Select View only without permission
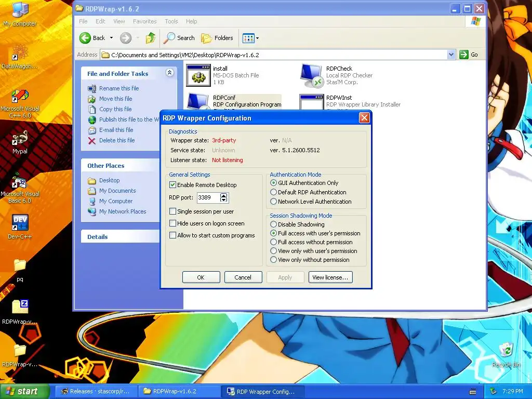 pos(273,260)
